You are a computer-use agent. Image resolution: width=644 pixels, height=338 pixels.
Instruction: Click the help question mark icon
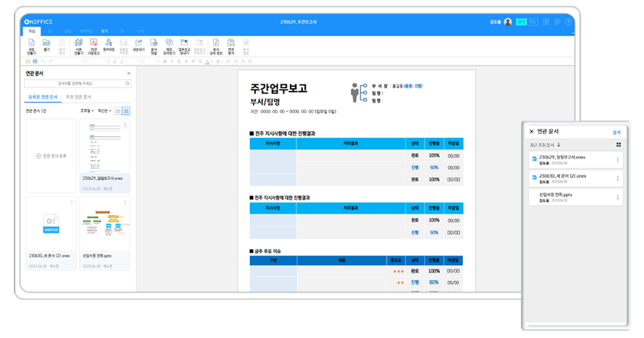pyautogui.click(x=569, y=22)
